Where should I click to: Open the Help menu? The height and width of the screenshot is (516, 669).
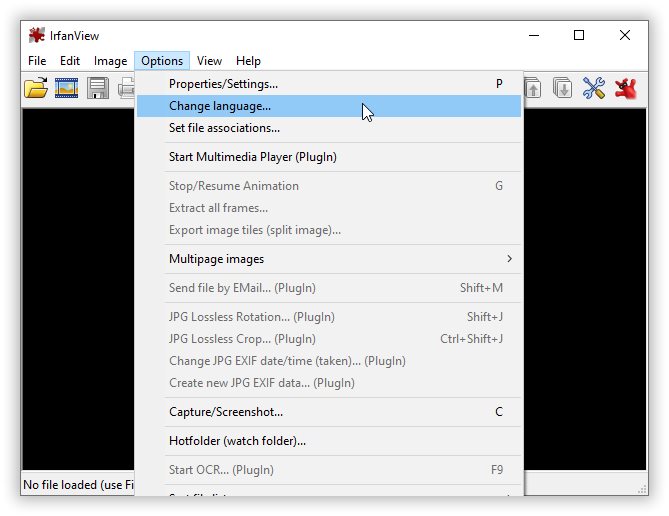248,61
